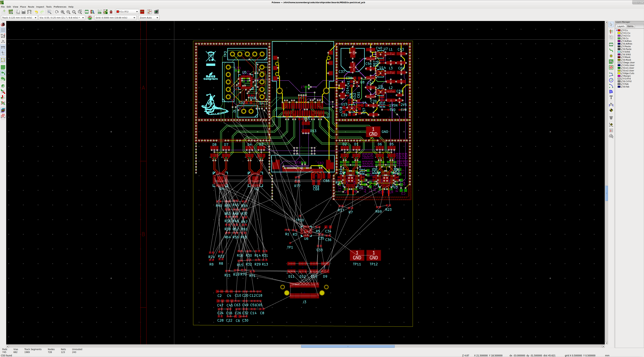The height and width of the screenshot is (357, 644).
Task: Toggle polar coordinates display
Action: pyautogui.click(x=3, y=36)
